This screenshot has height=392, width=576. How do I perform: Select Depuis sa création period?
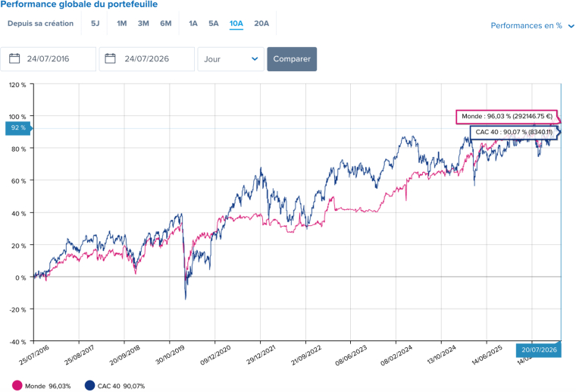pyautogui.click(x=40, y=24)
